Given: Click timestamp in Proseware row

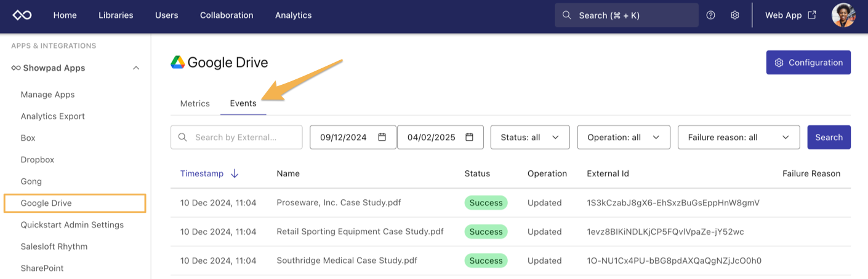Looking at the screenshot, I should pyautogui.click(x=218, y=202).
